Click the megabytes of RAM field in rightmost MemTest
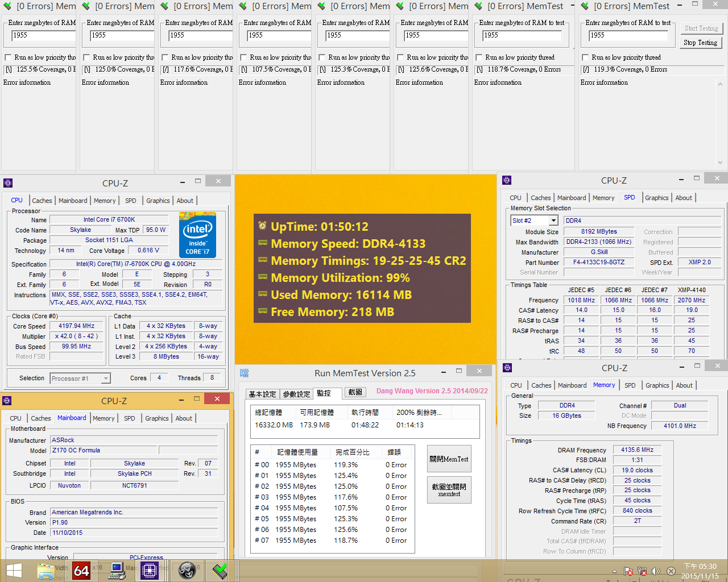Screen dimensions: 728x582 (x=627, y=35)
